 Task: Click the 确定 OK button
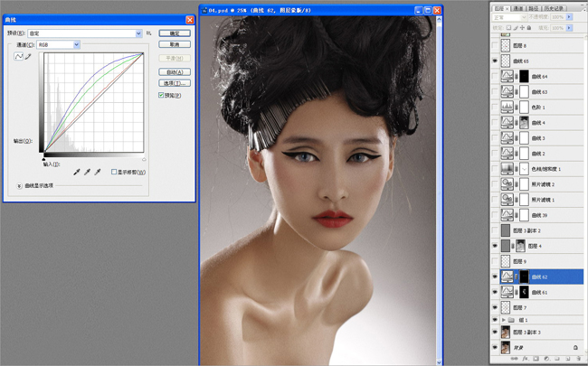click(175, 33)
